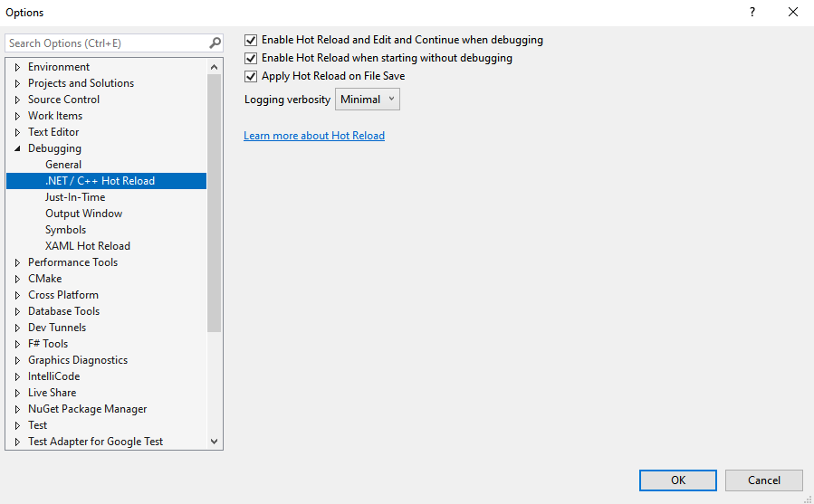Select Symbols under Debugging

[x=65, y=230]
